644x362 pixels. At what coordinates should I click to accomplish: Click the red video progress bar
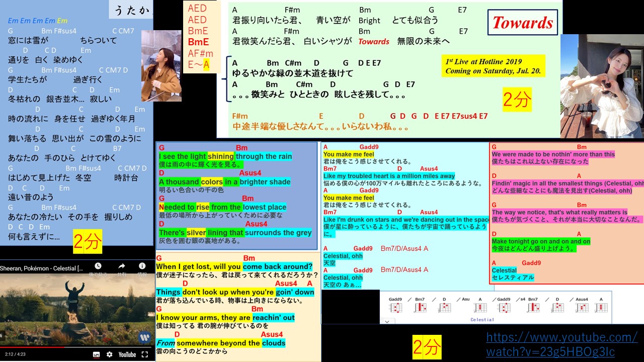coord(32,347)
